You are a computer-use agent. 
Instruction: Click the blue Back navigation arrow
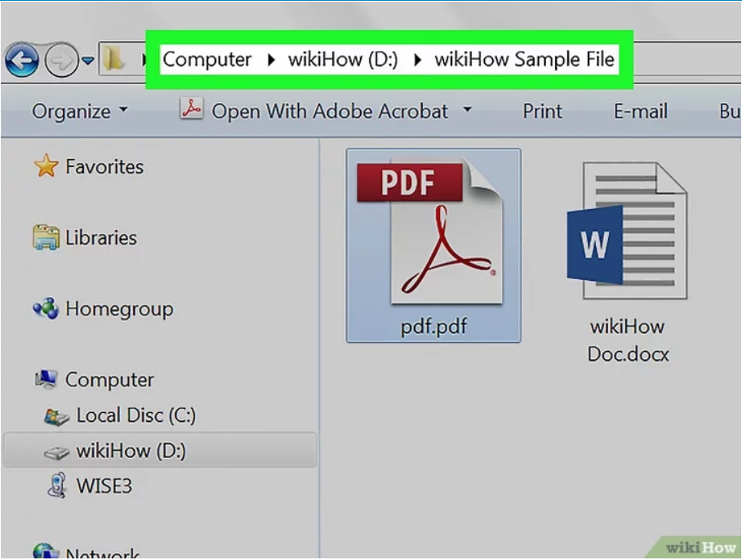pyautogui.click(x=22, y=60)
